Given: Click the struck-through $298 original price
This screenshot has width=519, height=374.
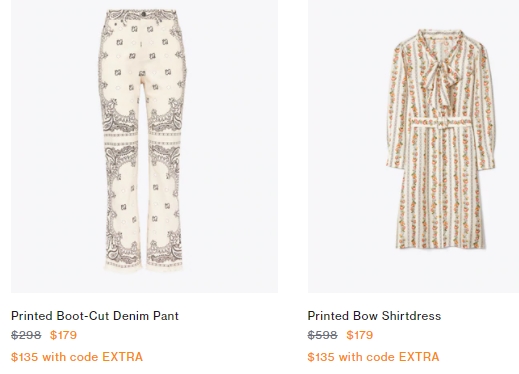Looking at the screenshot, I should tap(26, 335).
